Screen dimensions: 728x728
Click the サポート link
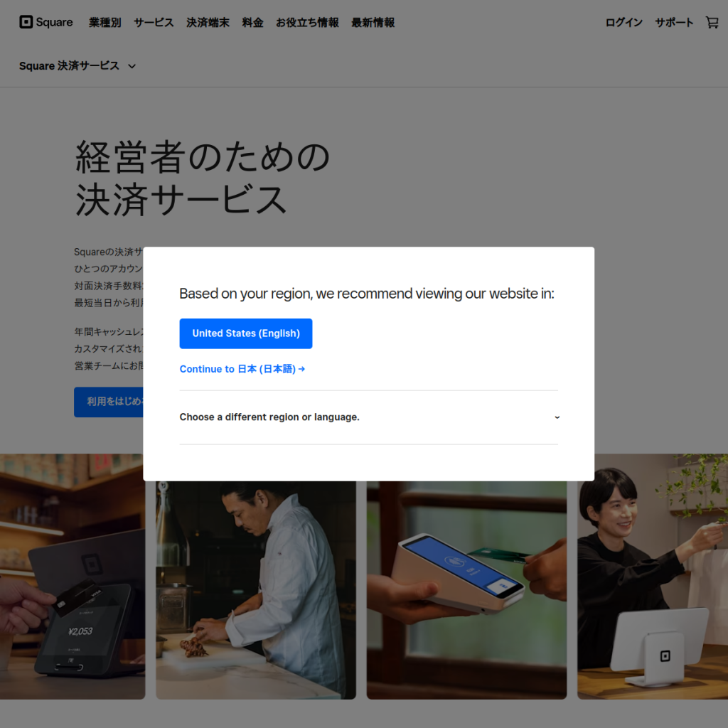coord(674,22)
